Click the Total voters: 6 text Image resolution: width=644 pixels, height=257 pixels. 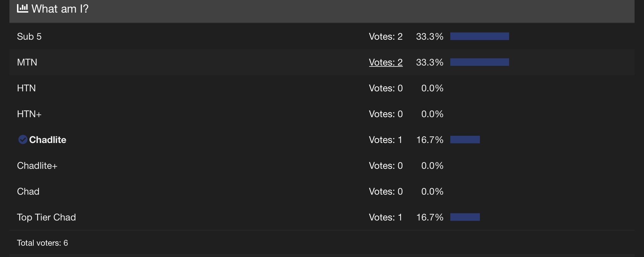[42, 243]
